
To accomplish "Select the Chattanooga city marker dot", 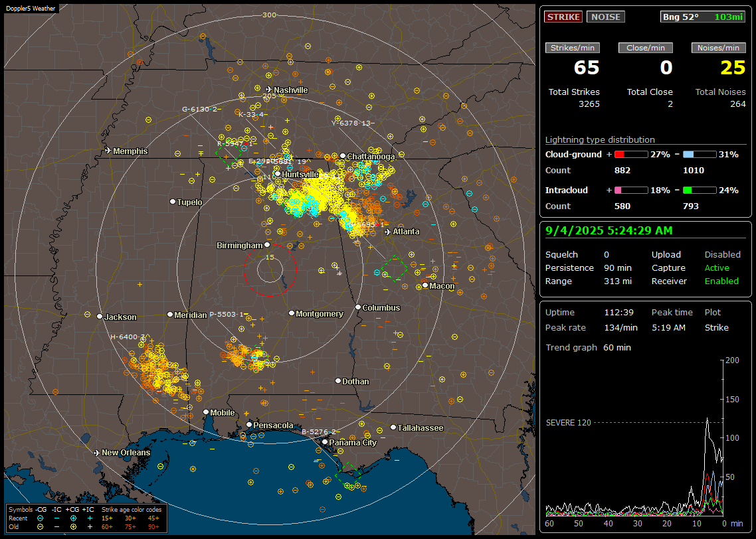I will point(343,156).
